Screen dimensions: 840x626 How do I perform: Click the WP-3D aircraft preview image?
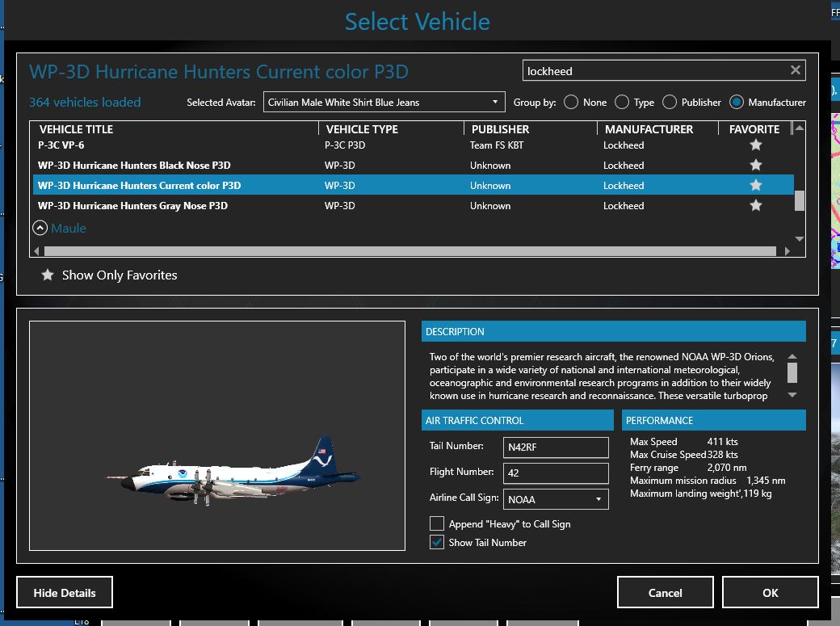tap(233, 473)
